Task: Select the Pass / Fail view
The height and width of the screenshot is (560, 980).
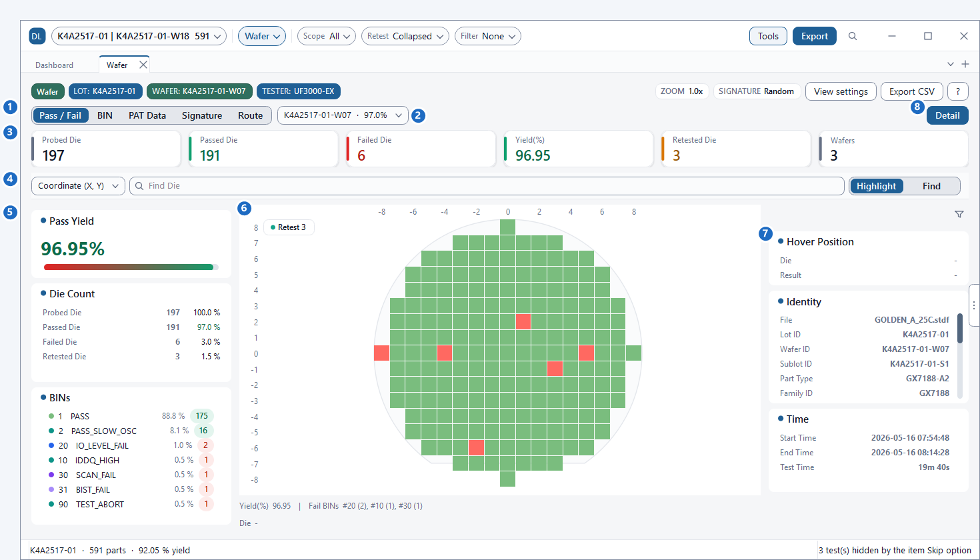Action: [x=60, y=115]
